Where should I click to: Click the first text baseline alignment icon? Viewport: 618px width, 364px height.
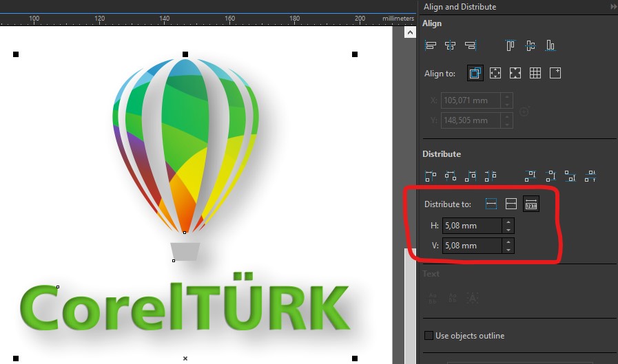click(x=433, y=298)
